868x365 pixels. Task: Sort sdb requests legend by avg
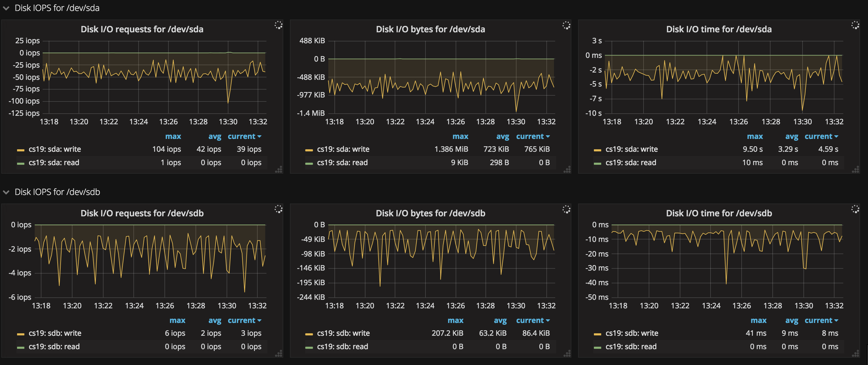[x=215, y=321]
